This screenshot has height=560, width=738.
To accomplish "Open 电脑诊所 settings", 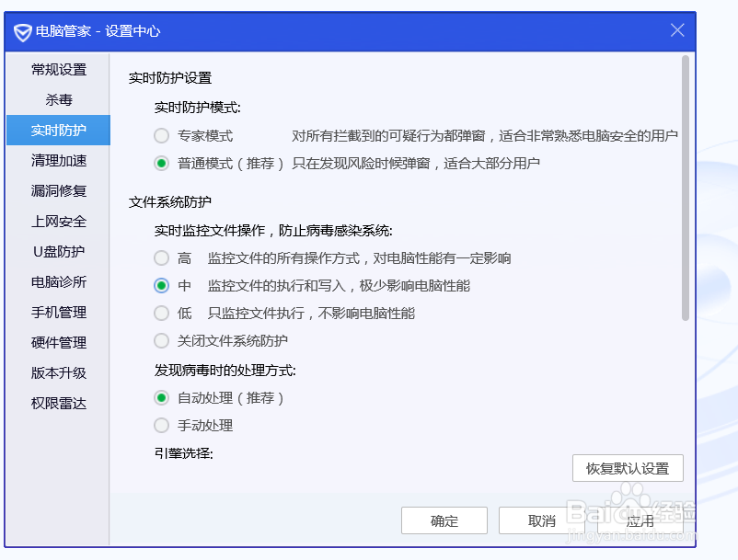I will point(59,282).
